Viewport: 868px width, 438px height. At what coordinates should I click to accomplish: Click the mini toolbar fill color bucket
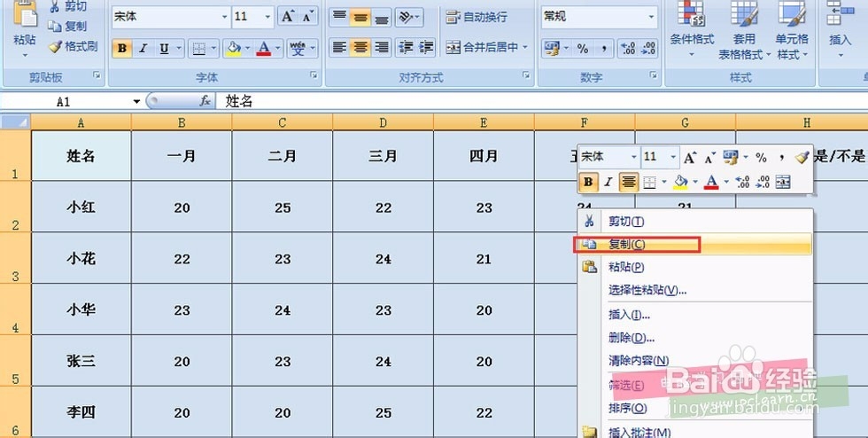(x=680, y=182)
